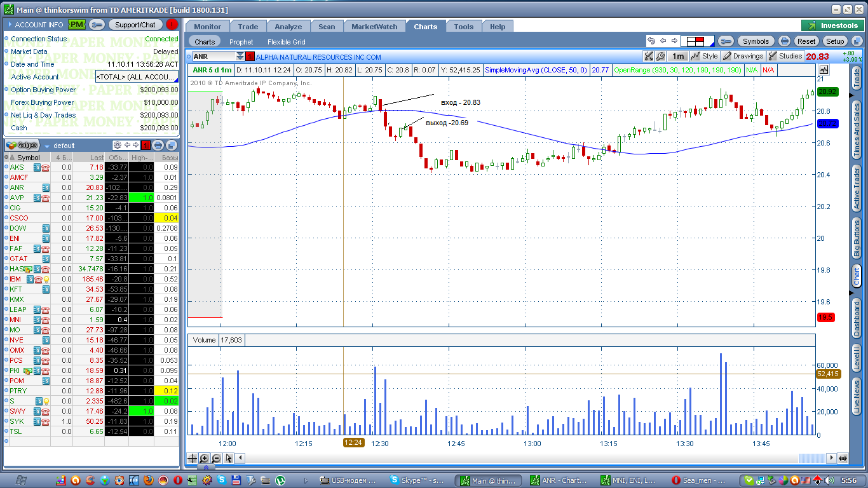This screenshot has height=488, width=868.
Task: Open the Flexible Grid sub-tab
Action: (286, 42)
